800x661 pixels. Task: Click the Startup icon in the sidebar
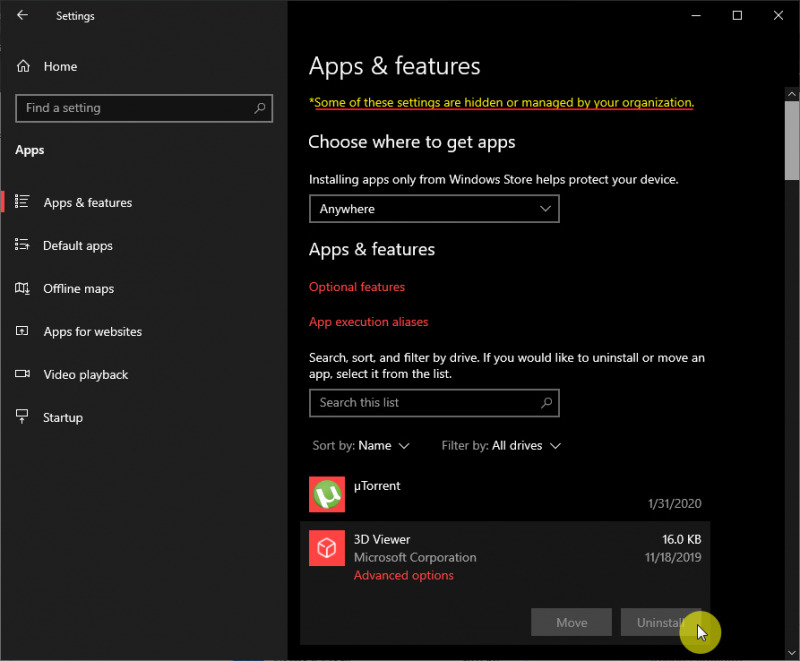pos(22,416)
